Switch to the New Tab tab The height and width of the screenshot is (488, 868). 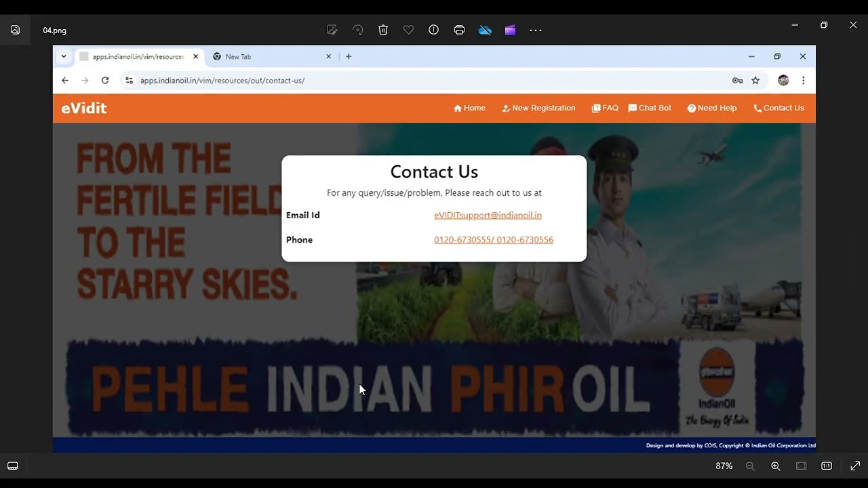click(271, 56)
